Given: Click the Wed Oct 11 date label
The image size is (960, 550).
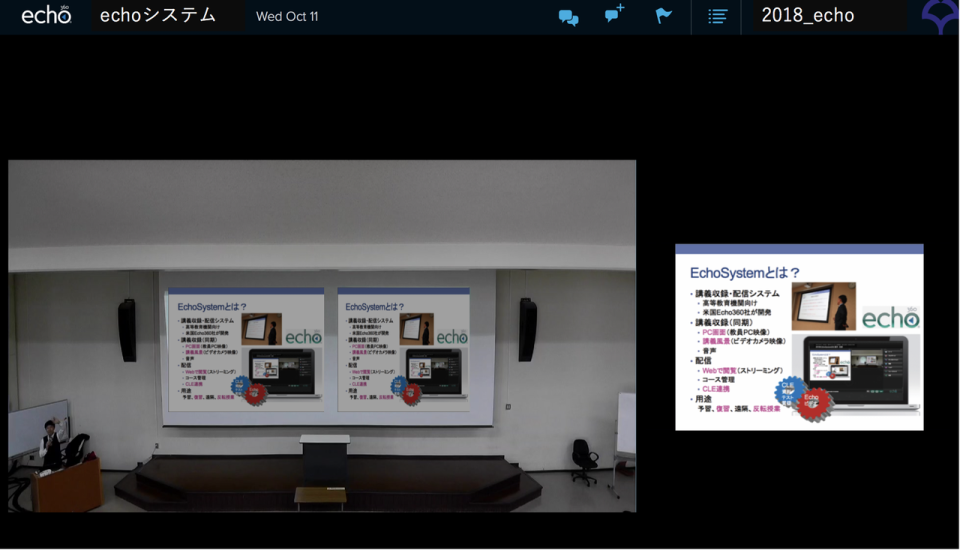Looking at the screenshot, I should [287, 17].
